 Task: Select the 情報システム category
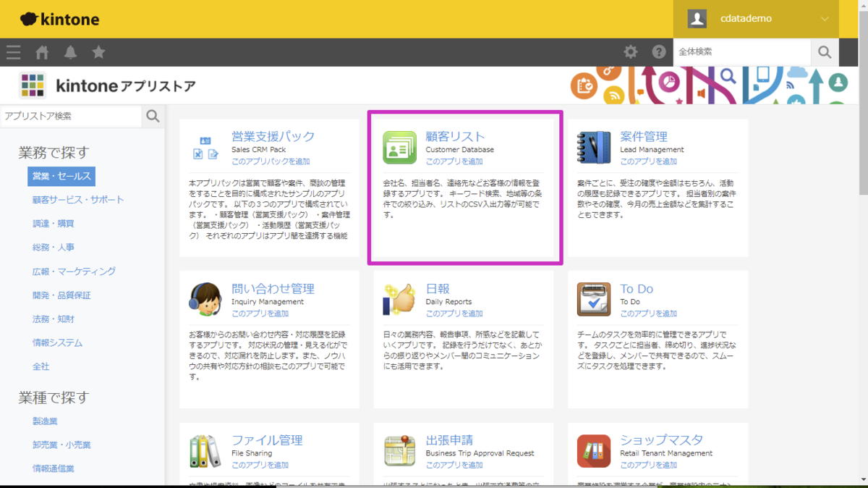click(57, 343)
